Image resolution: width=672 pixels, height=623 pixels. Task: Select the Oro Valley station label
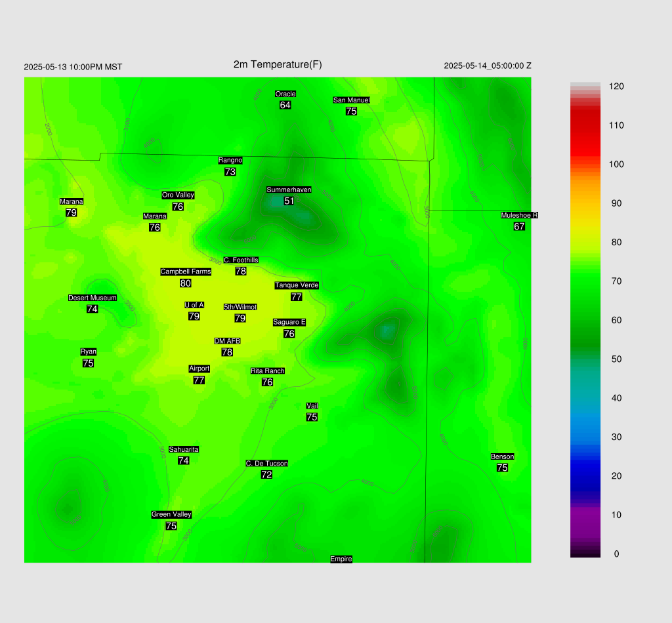pos(178,195)
